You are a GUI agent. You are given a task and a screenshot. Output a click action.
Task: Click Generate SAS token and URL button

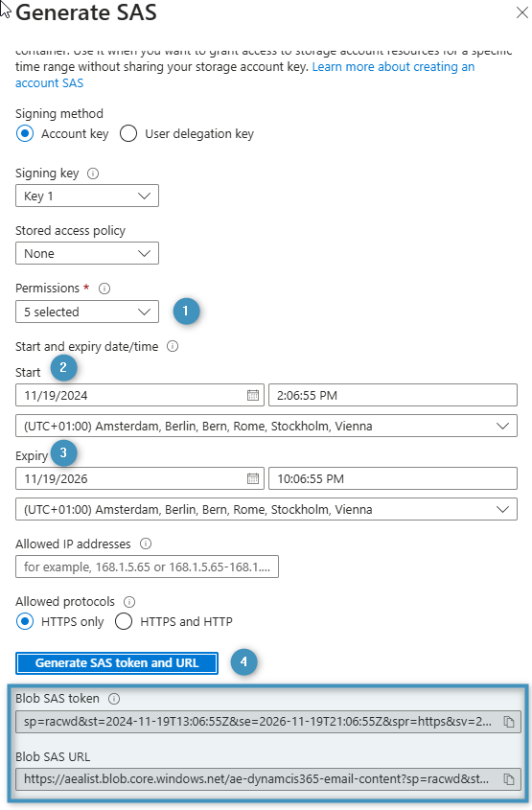point(117,663)
